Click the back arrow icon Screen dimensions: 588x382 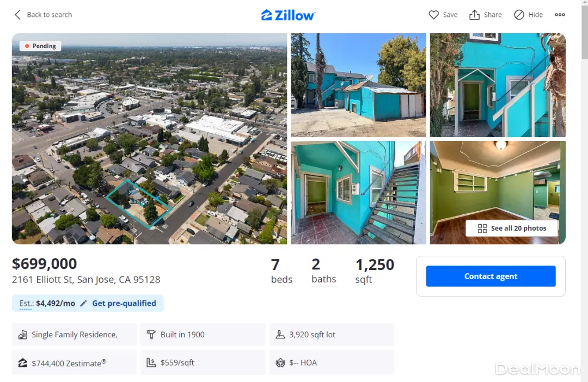(x=17, y=15)
